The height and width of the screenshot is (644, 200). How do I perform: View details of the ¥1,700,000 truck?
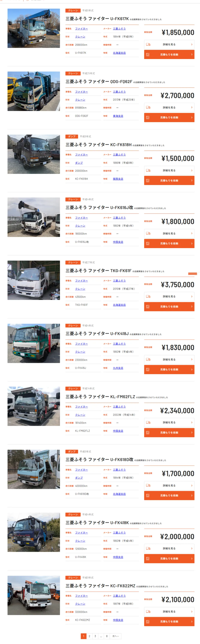tap(169, 486)
